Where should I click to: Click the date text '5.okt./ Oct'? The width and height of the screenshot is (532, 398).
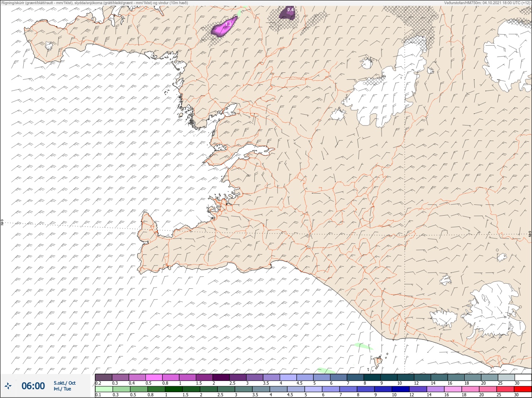pos(64,383)
